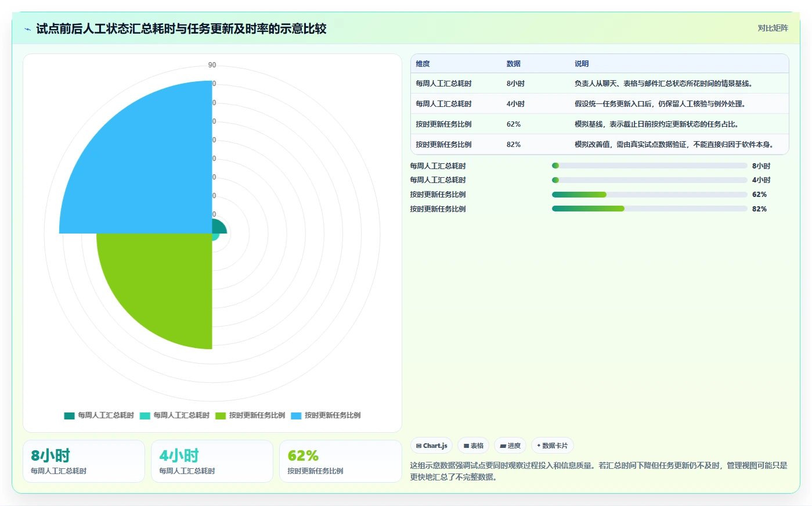The height and width of the screenshot is (506, 812).
Task: Click the progress bar labeled 8小时
Action: point(649,166)
